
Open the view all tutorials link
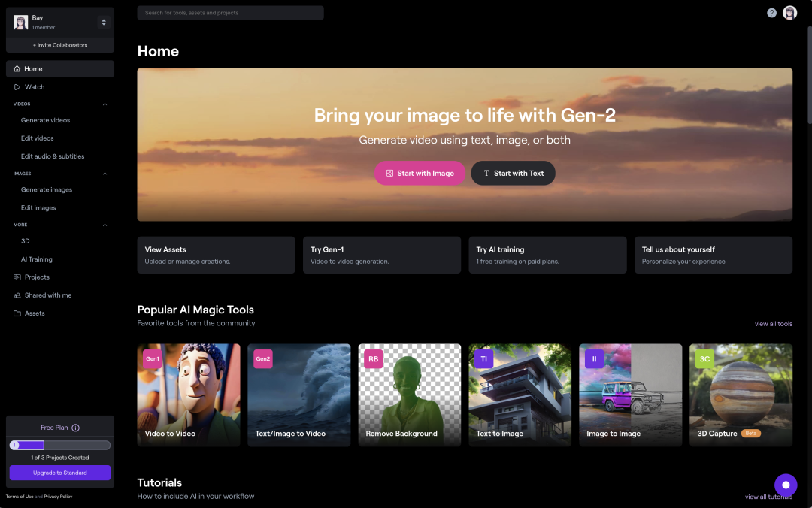[x=768, y=497]
